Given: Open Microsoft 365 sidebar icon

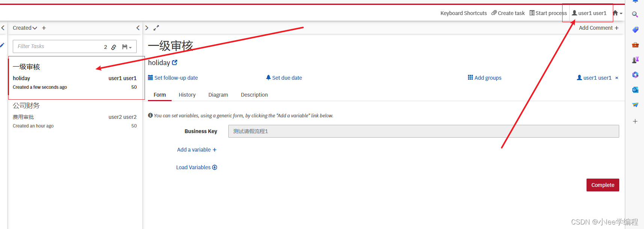Looking at the screenshot, I should (x=635, y=75).
